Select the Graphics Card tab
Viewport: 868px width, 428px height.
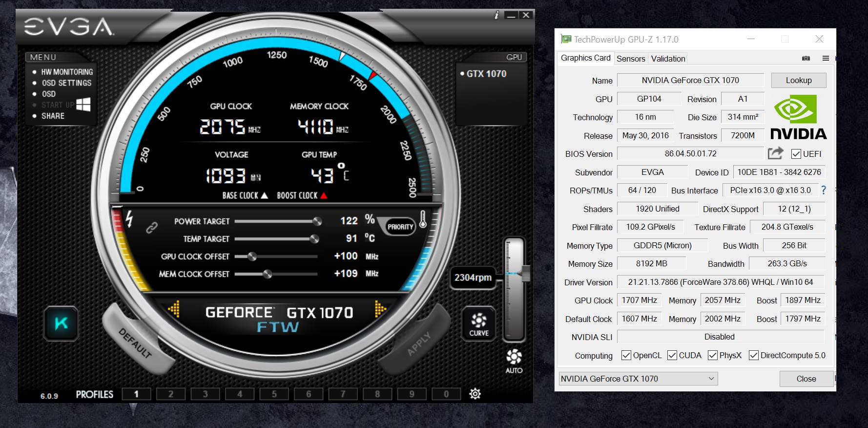(585, 58)
